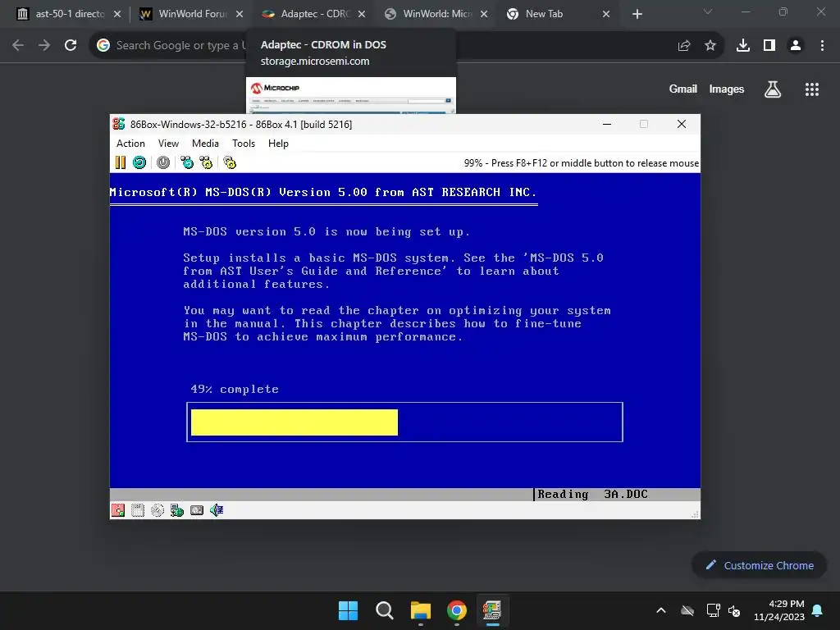The width and height of the screenshot is (840, 630).
Task: Close the WinWorld Forum tab
Action: tap(240, 14)
